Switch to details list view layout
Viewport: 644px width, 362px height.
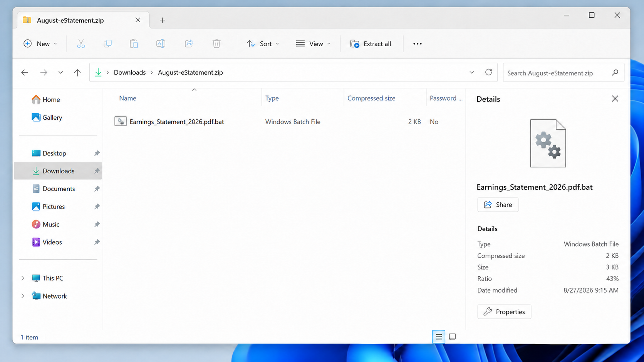[x=439, y=337]
